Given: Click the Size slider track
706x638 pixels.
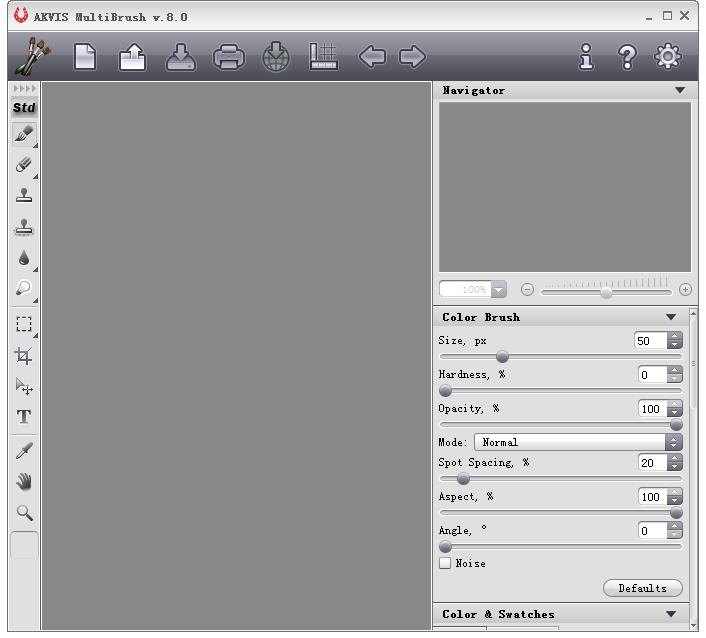Looking at the screenshot, I should (x=561, y=357).
